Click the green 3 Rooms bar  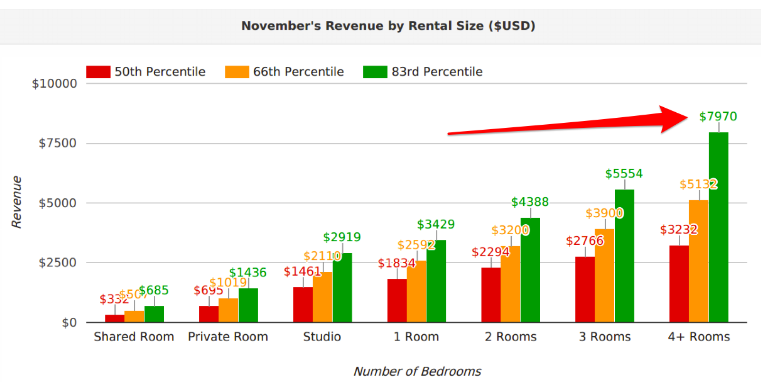[624, 256]
